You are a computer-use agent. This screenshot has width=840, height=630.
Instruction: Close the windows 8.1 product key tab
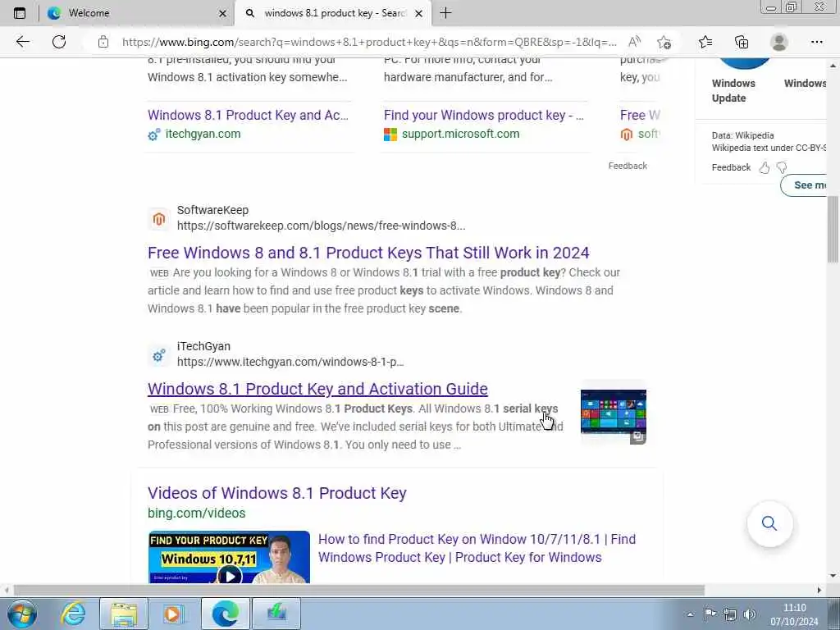pyautogui.click(x=419, y=13)
